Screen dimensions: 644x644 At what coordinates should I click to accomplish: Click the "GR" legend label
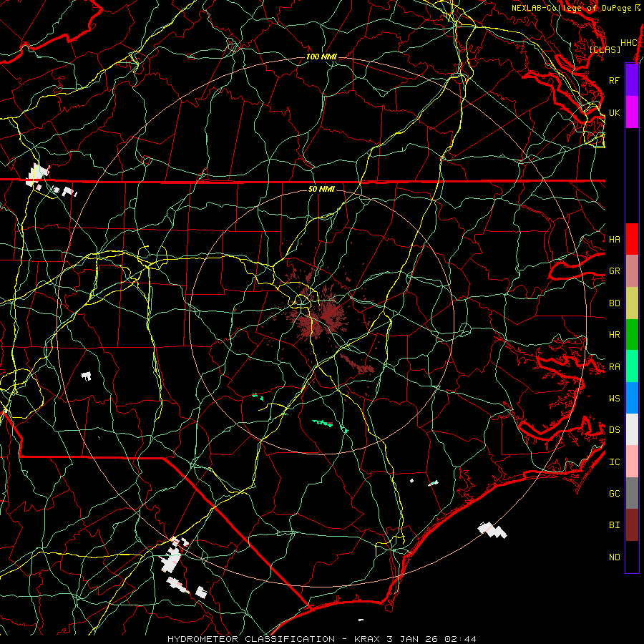pos(614,271)
